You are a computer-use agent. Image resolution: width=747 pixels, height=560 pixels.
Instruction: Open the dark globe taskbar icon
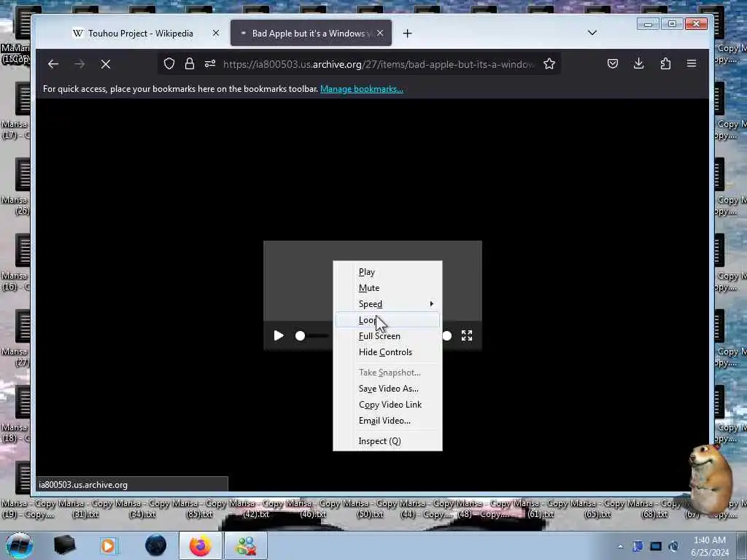pos(156,545)
